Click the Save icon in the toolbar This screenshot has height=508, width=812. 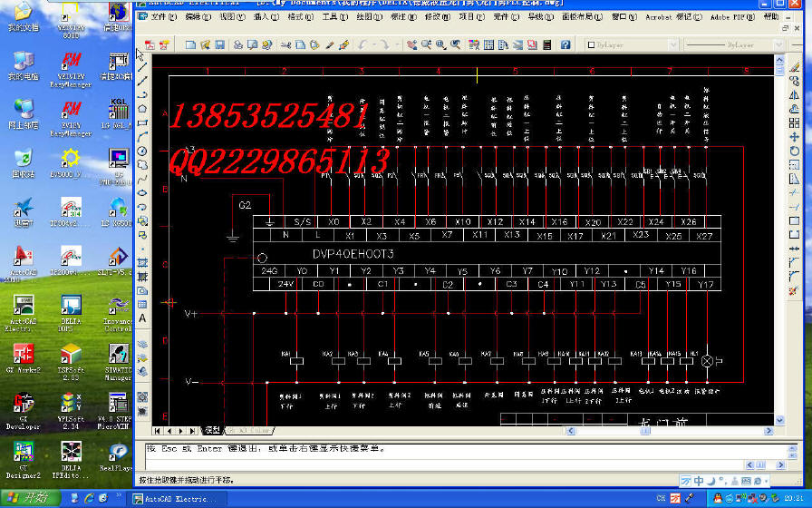point(219,44)
